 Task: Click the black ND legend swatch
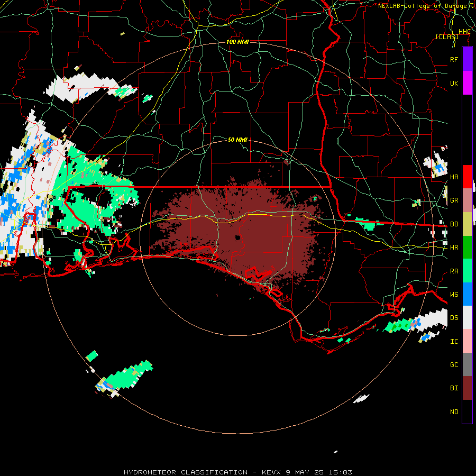pyautogui.click(x=467, y=411)
